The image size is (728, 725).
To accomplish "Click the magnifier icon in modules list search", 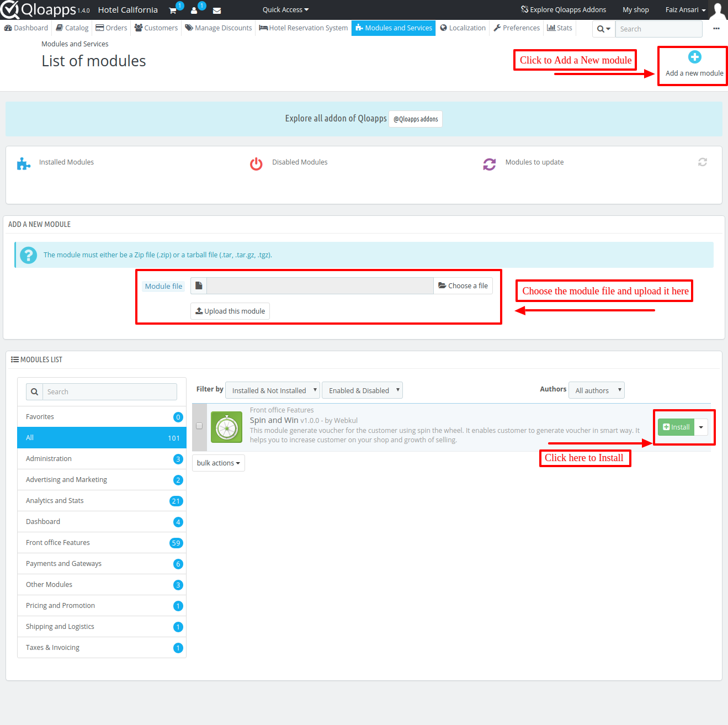I will click(x=34, y=391).
